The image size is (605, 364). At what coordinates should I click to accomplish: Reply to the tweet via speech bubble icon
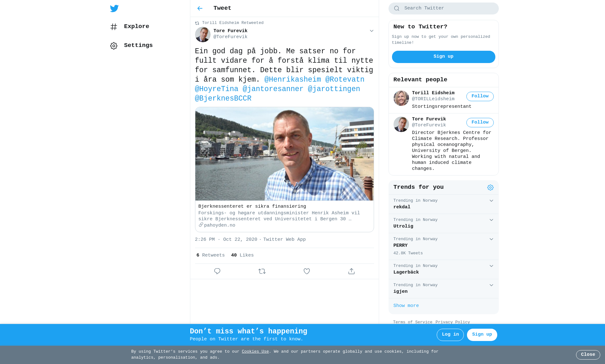pos(217,271)
